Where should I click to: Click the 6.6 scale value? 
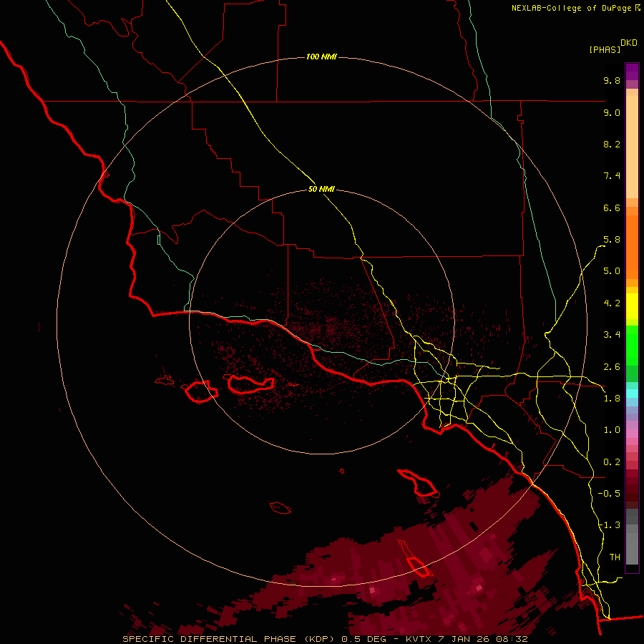pos(612,208)
